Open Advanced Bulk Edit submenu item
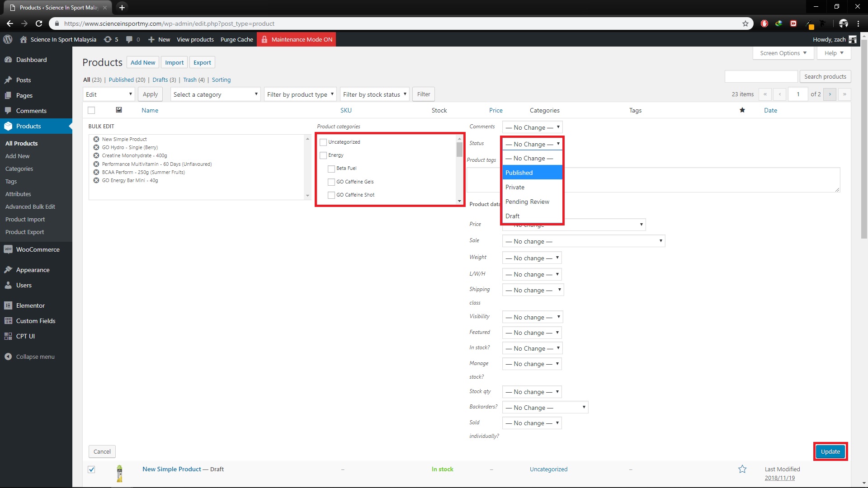This screenshot has width=868, height=488. tap(30, 206)
